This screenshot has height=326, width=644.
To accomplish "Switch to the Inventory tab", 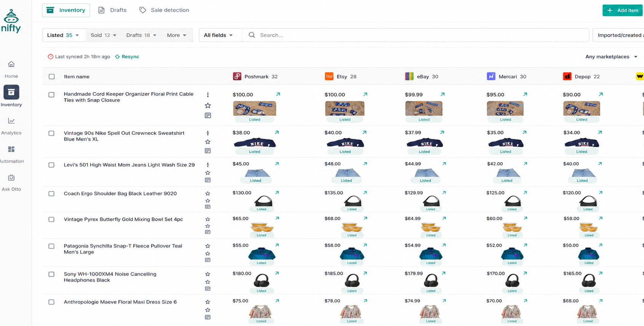I will (x=66, y=10).
